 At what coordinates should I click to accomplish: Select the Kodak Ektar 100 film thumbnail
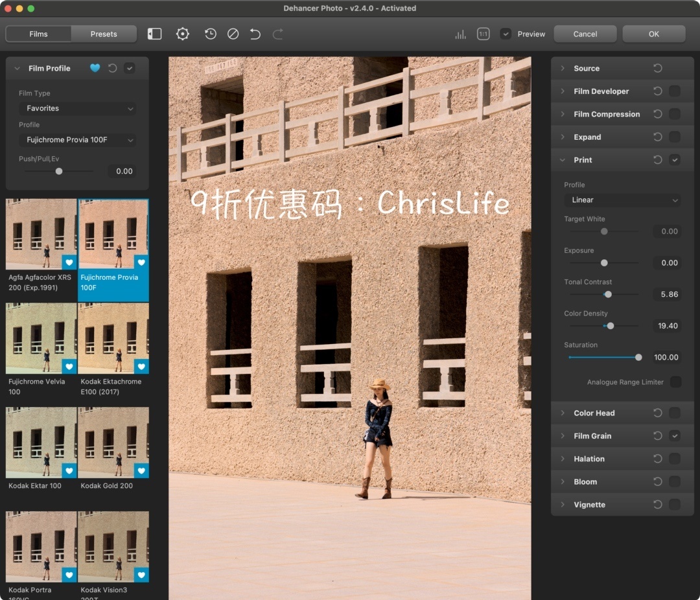41,442
